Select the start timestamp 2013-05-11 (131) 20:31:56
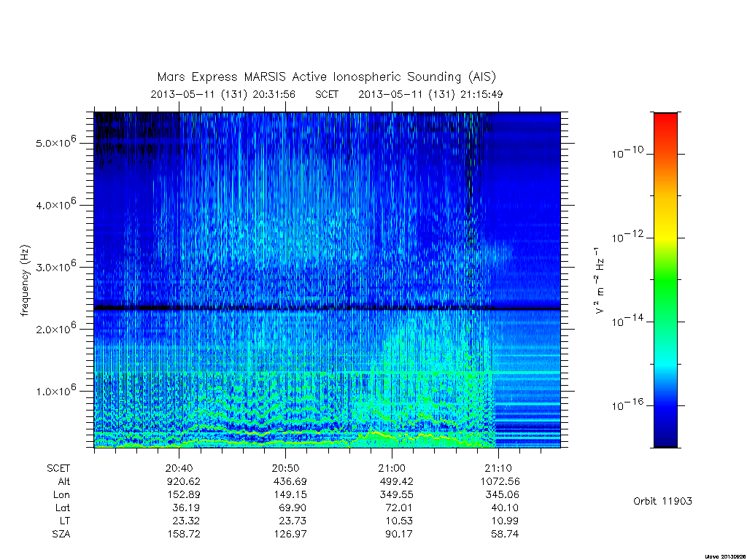Screen dimensions: 747x560 click(x=223, y=94)
